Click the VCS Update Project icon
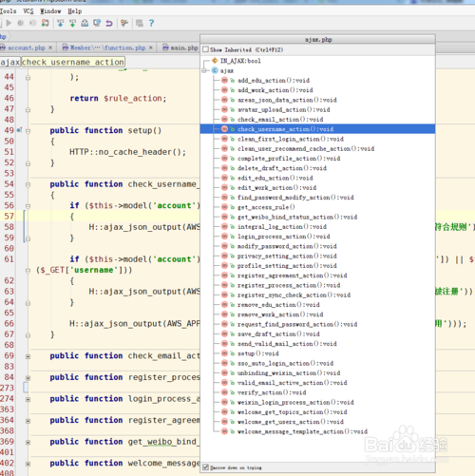475x476 pixels. coord(60,23)
